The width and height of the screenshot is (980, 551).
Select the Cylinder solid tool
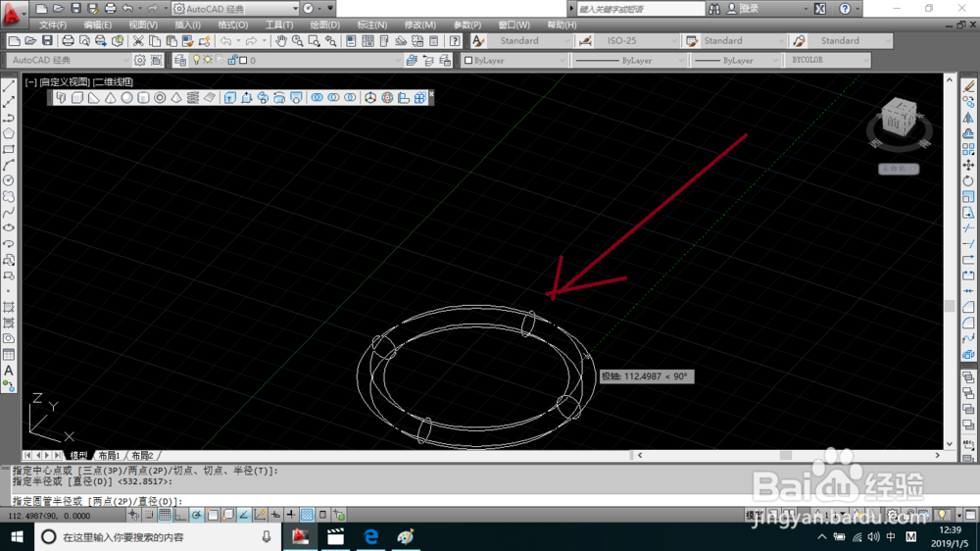[143, 98]
